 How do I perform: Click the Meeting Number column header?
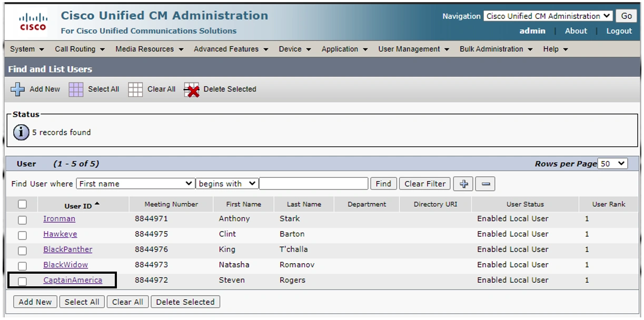click(171, 204)
